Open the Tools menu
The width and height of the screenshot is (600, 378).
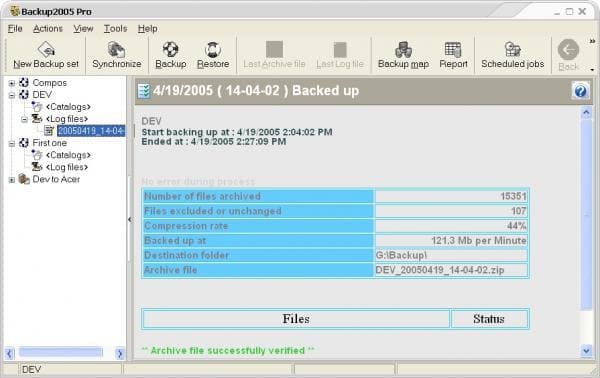coord(115,29)
